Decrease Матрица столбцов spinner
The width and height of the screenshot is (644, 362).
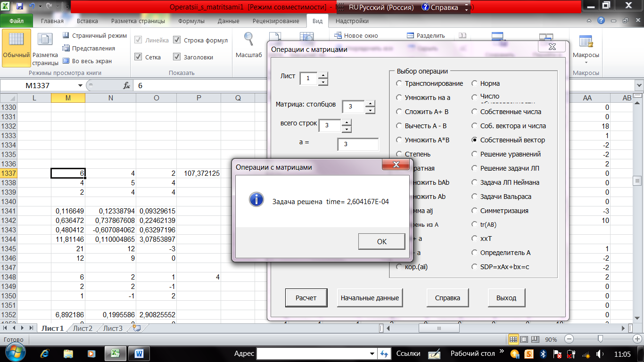[370, 110]
